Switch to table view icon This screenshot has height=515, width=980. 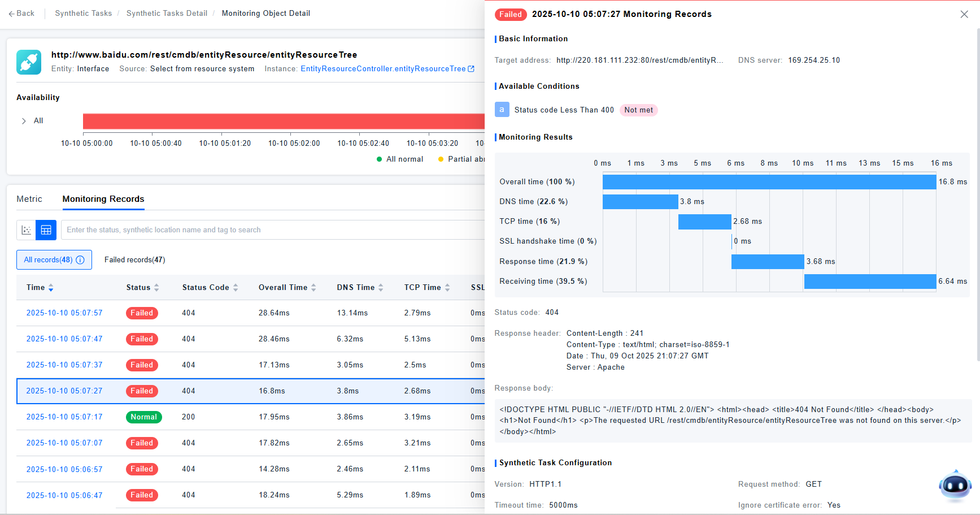pyautogui.click(x=46, y=230)
